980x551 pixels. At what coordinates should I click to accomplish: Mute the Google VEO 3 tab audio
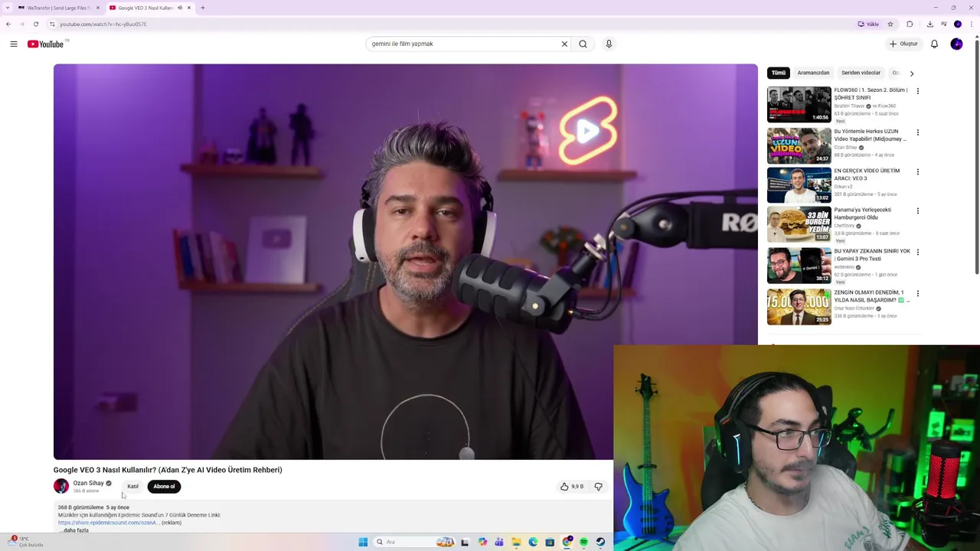pyautogui.click(x=180, y=8)
